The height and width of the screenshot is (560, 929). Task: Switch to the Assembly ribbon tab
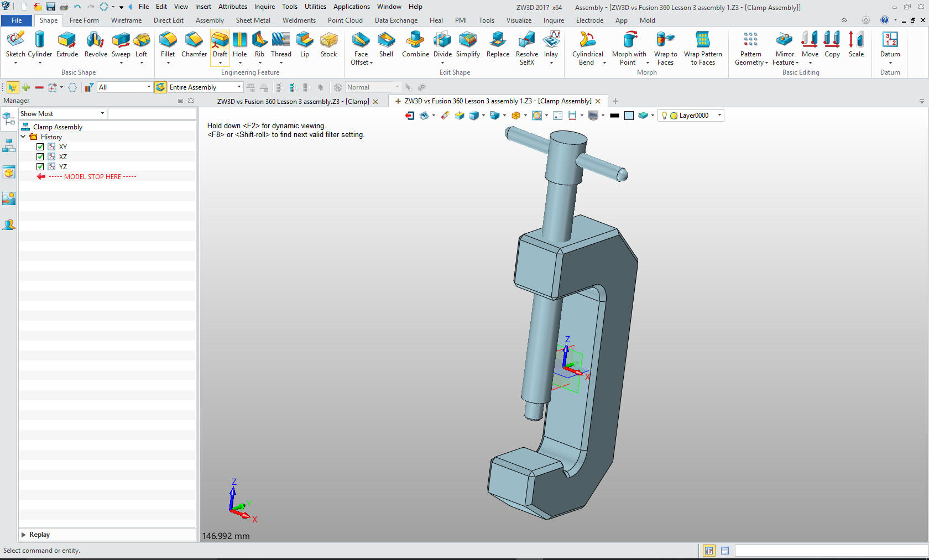click(210, 20)
